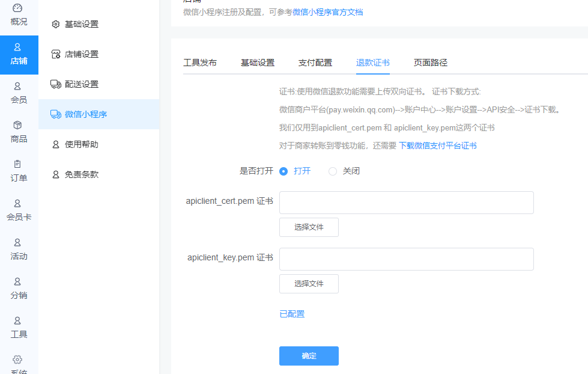The image size is (588, 374).
Task: Switch to the 基础设置 tab
Action: pos(258,63)
